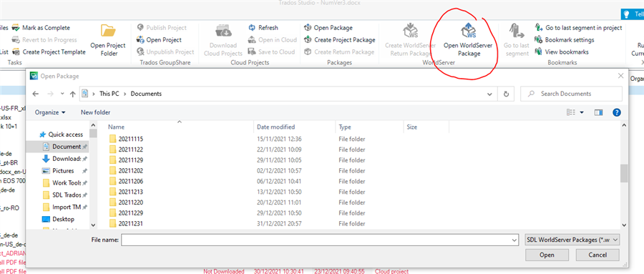Open the file type filter combo box
Image resolution: width=644 pixels, height=274 pixels.
point(572,240)
